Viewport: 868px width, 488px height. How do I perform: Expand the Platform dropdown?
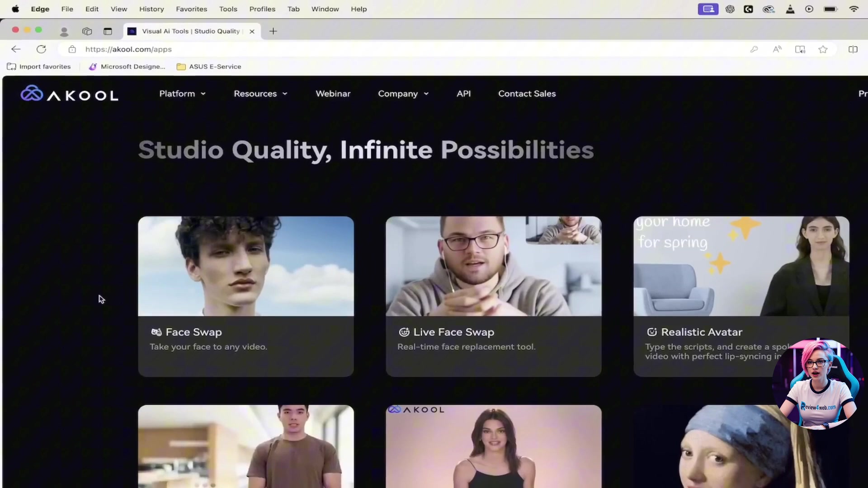pyautogui.click(x=183, y=94)
